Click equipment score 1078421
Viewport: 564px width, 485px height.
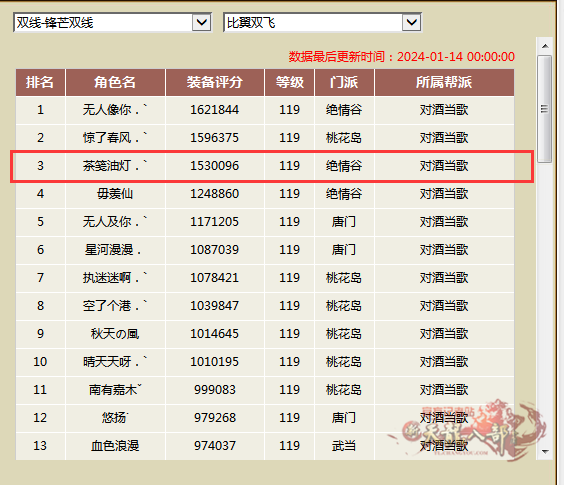(x=215, y=278)
